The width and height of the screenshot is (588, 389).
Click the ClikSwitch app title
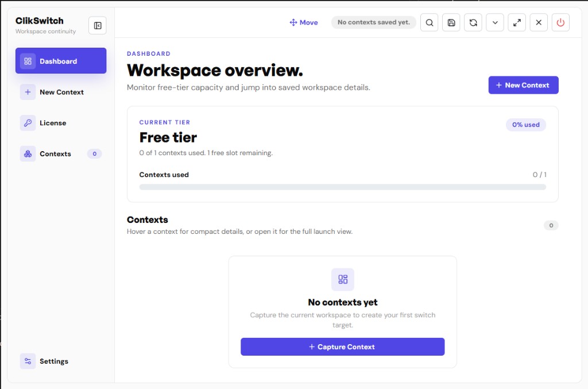pos(40,21)
